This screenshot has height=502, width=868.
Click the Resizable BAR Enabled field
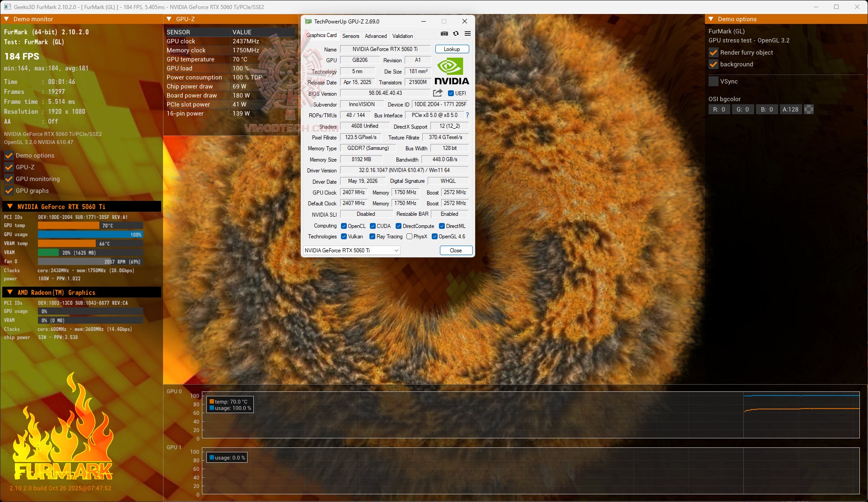point(449,214)
